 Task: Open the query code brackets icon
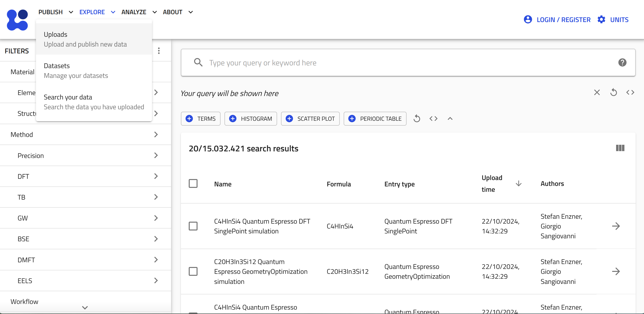pyautogui.click(x=630, y=93)
